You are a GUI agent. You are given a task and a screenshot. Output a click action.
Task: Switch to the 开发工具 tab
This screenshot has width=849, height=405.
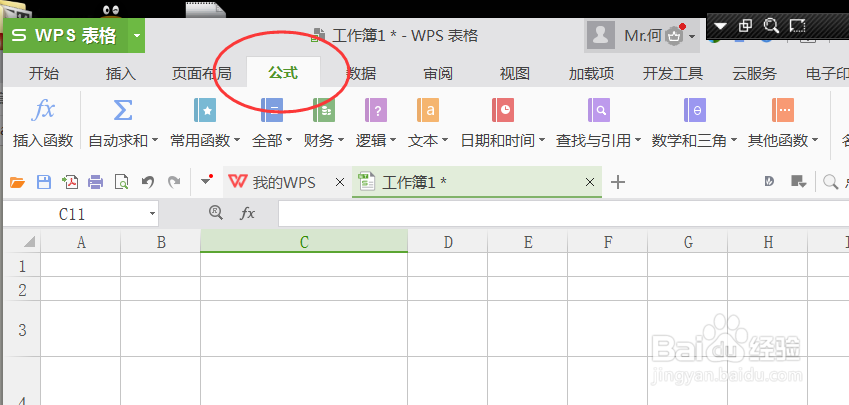[x=672, y=74]
